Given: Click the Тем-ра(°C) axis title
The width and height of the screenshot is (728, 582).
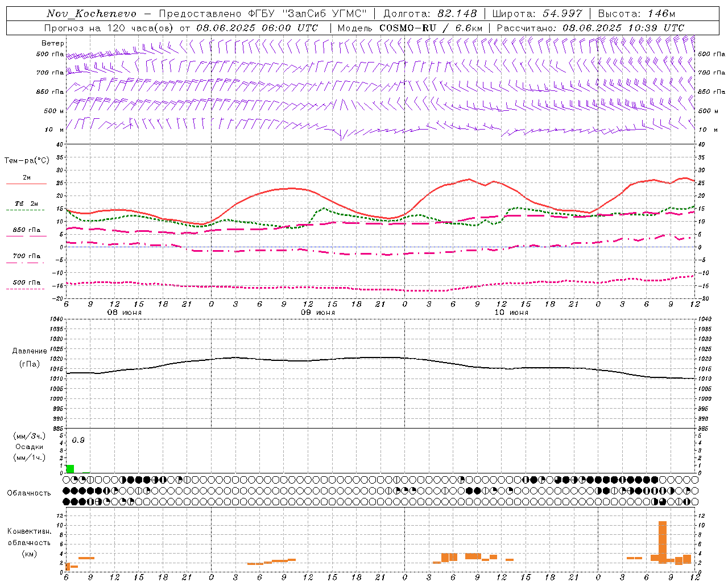Looking at the screenshot, I should click(27, 161).
